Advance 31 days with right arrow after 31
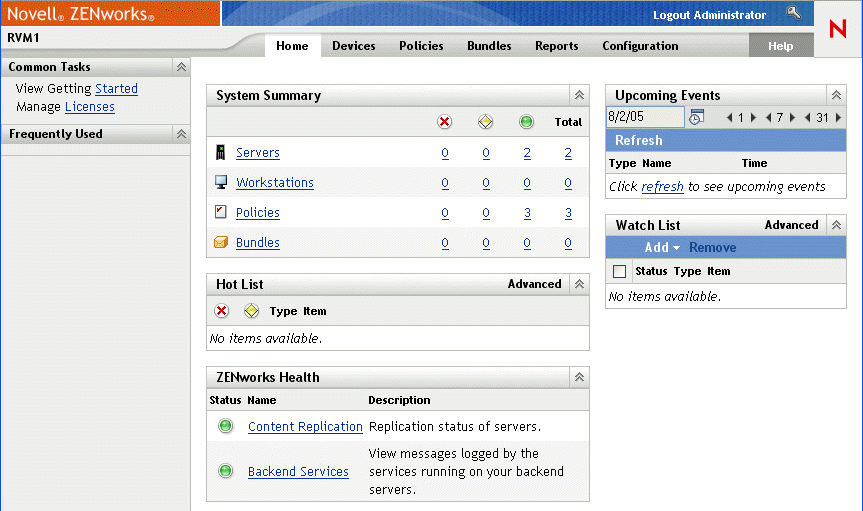Viewport: 863px width, 511px height. (838, 117)
